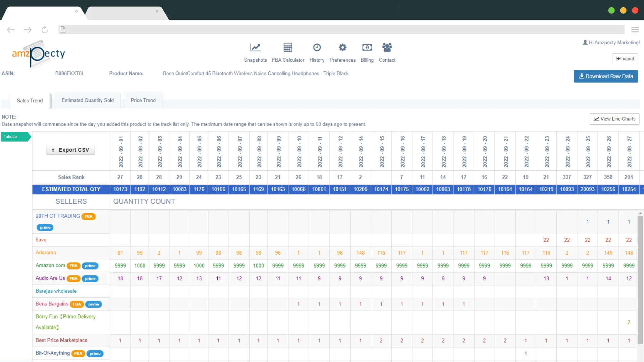Expand the Audio Are Us seller row
This screenshot has height=362, width=644.
(50, 278)
